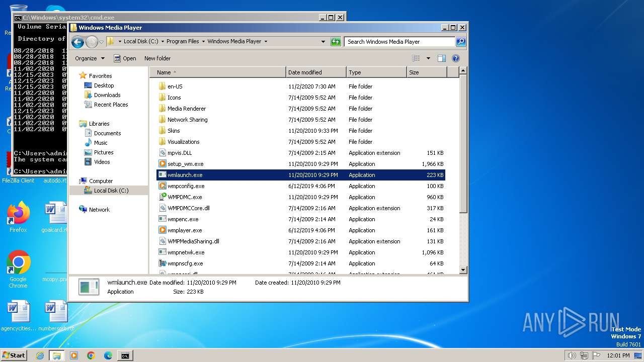Select Local Disk (C:) in navigation pane
This screenshot has height=362, width=644.
coord(111,191)
